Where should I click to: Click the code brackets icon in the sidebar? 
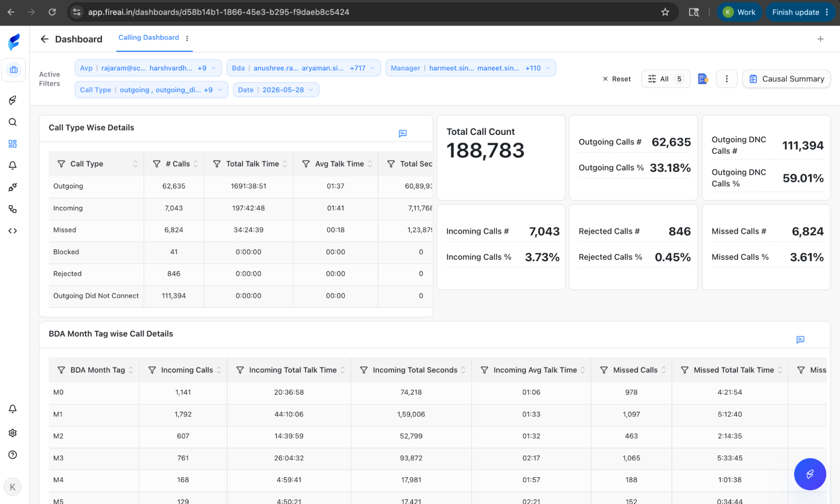[x=13, y=231]
